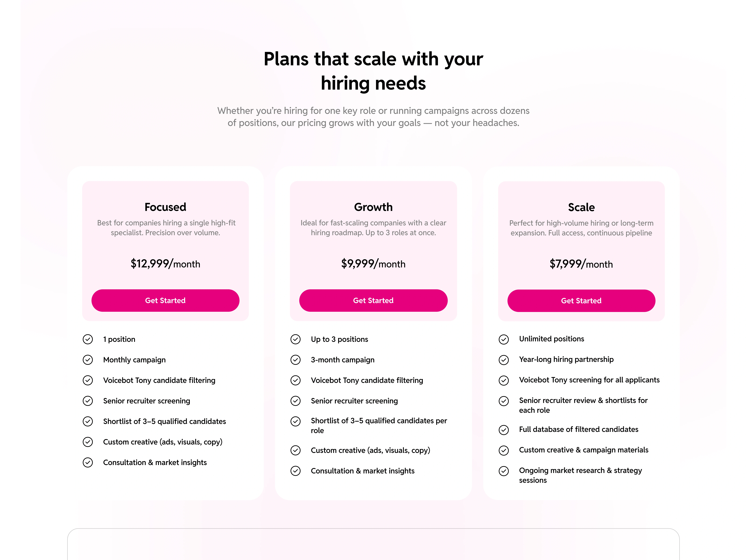
Task: Click check icon beside Focused 'Consultation & market insights'
Action: tap(88, 462)
